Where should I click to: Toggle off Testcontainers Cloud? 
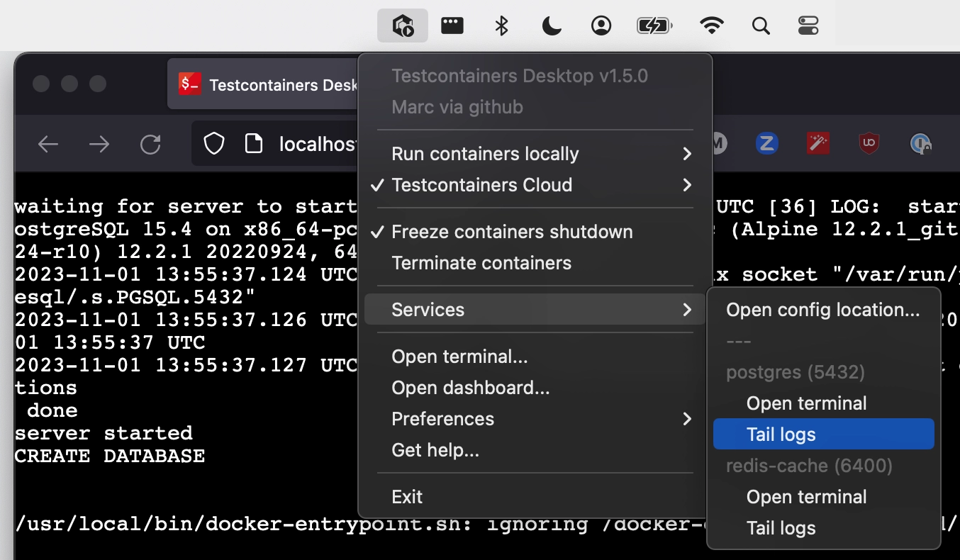482,185
